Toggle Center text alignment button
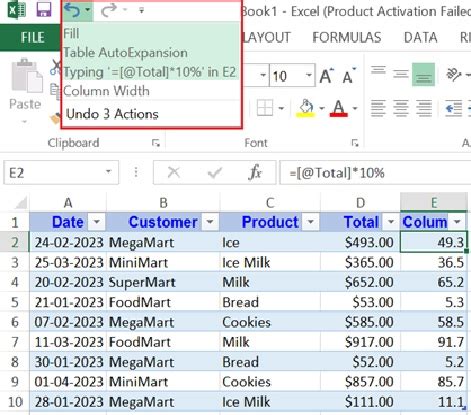The height and width of the screenshot is (415, 471). [x=401, y=108]
